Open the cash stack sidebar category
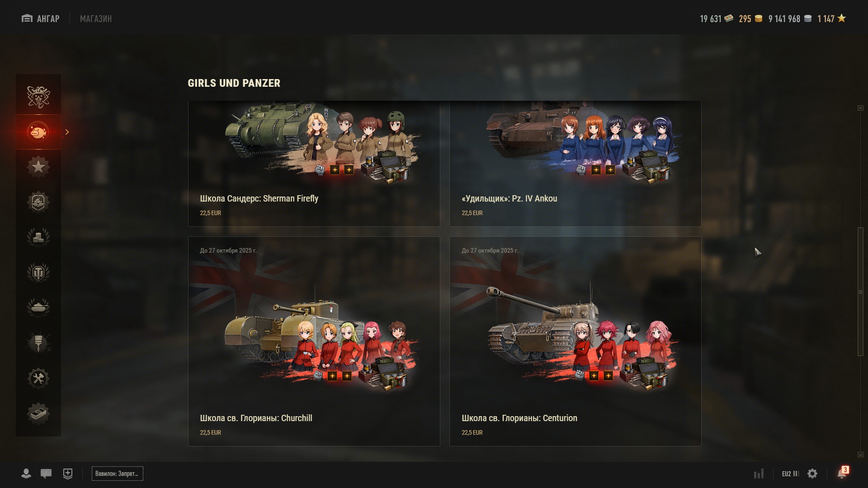 coord(38,413)
